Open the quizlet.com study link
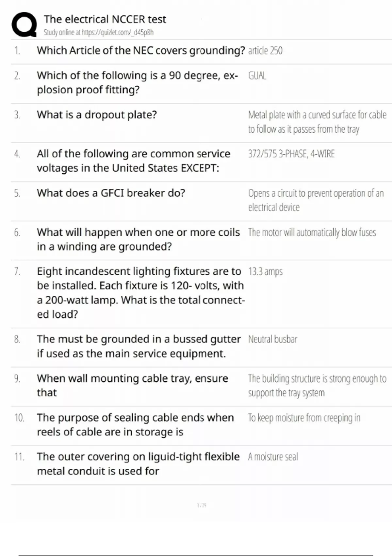This screenshot has height=556, width=392. click(98, 32)
